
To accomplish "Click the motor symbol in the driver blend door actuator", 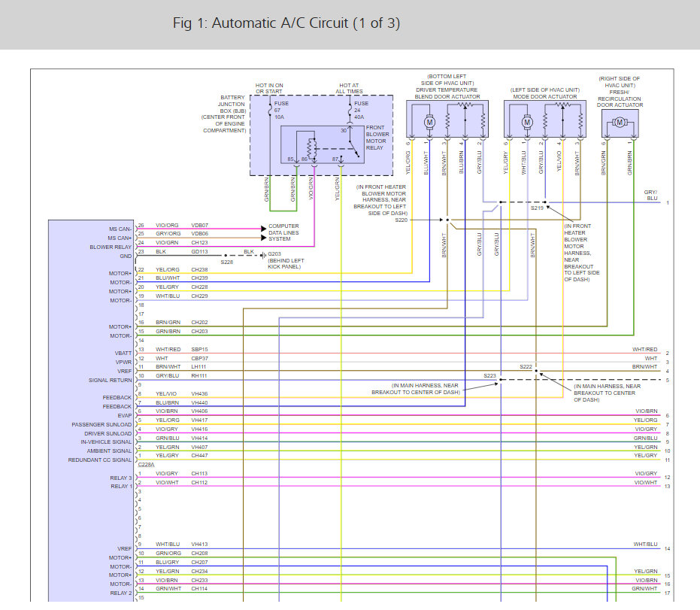I will 429,122.
